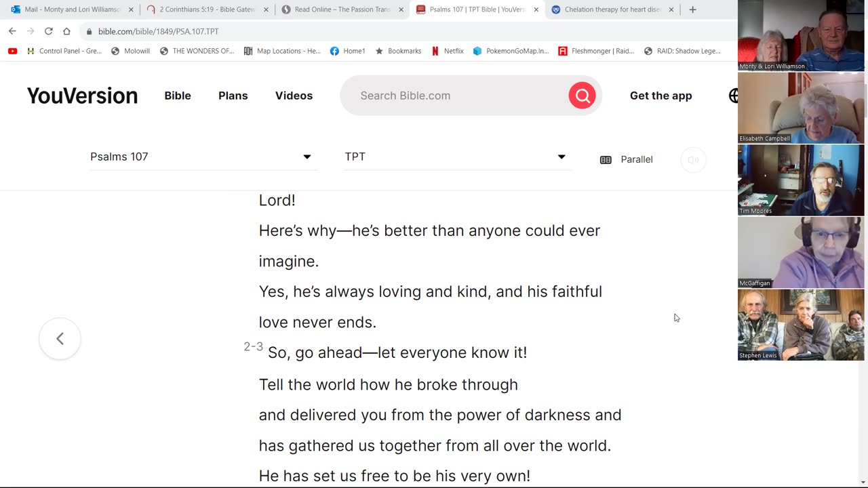Screen dimensions: 868x488
Task: Select Stephen Lewis video tile
Action: (x=801, y=325)
